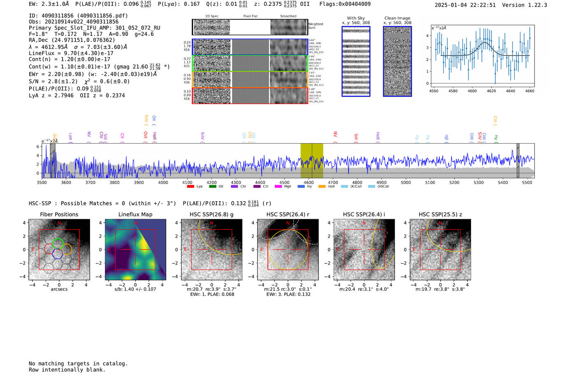Click the EWr = 2.20 line
Screen dimensions: 576x392
pos(93,74)
